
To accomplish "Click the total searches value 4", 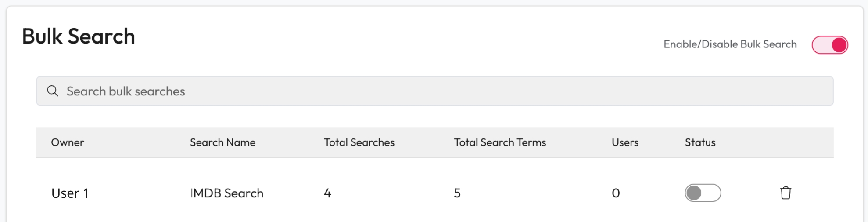I will (x=327, y=193).
